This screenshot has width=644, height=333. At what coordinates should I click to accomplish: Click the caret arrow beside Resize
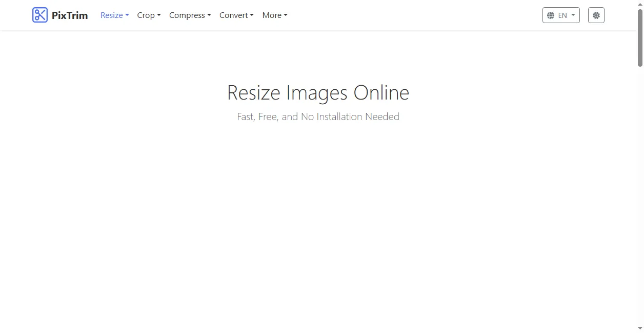pyautogui.click(x=127, y=15)
